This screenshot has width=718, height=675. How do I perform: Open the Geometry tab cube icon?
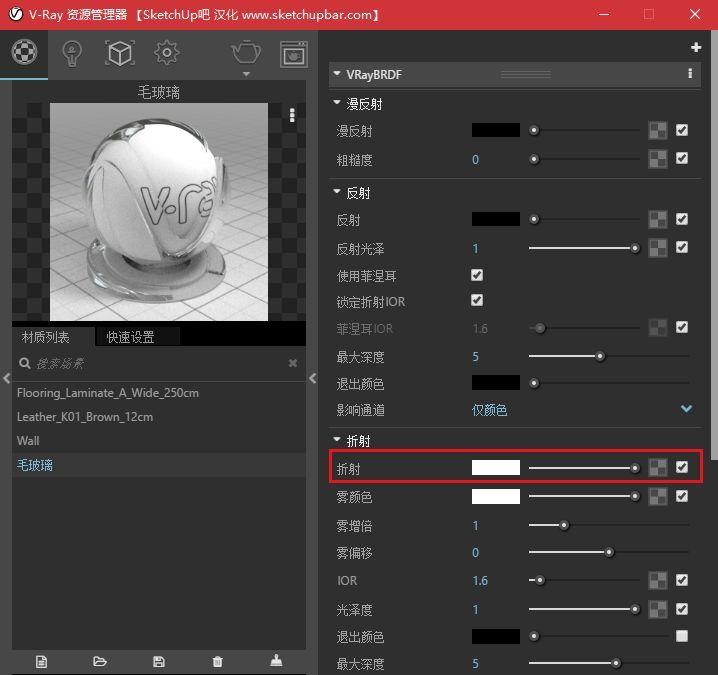pyautogui.click(x=120, y=53)
